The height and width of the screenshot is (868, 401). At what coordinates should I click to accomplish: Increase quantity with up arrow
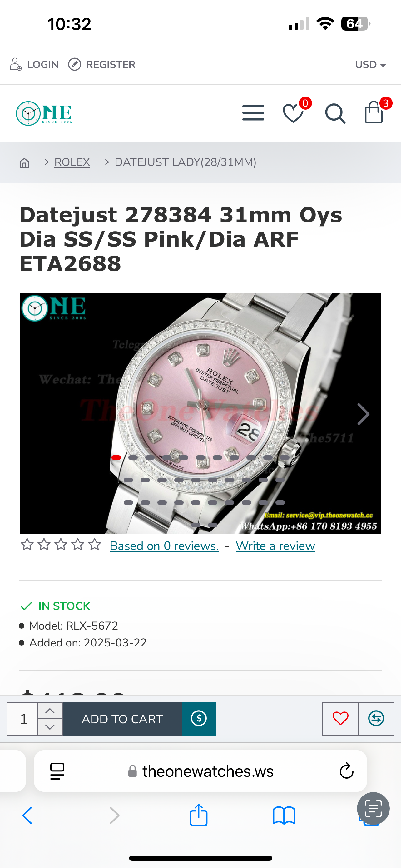tap(50, 711)
